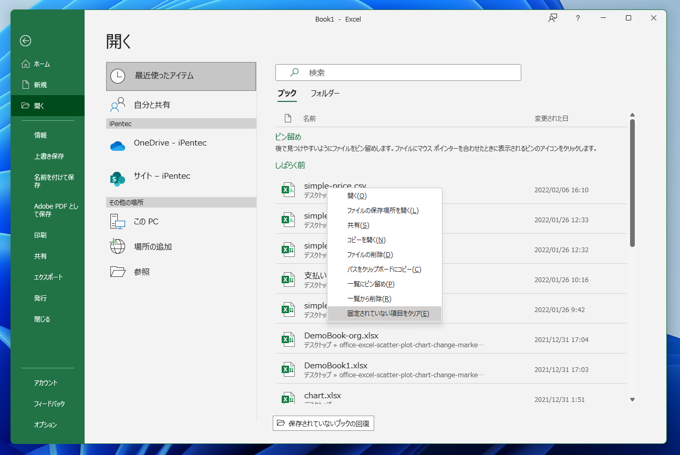
Task: Select 最近使ったアイテム location
Action: click(181, 76)
